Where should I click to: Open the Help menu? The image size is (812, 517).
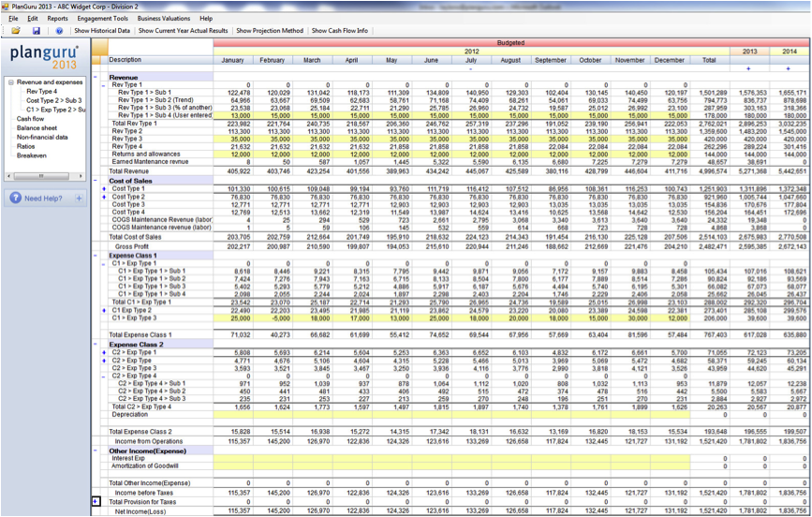206,18
